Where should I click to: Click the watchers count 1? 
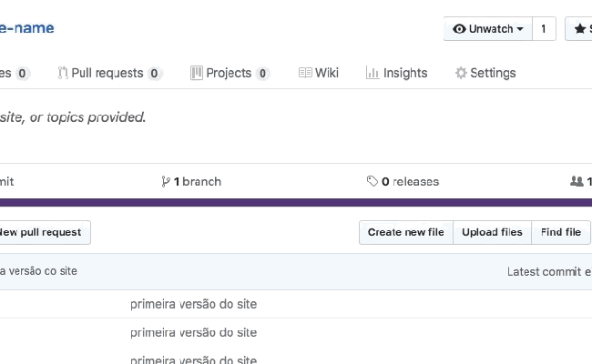[x=544, y=29]
